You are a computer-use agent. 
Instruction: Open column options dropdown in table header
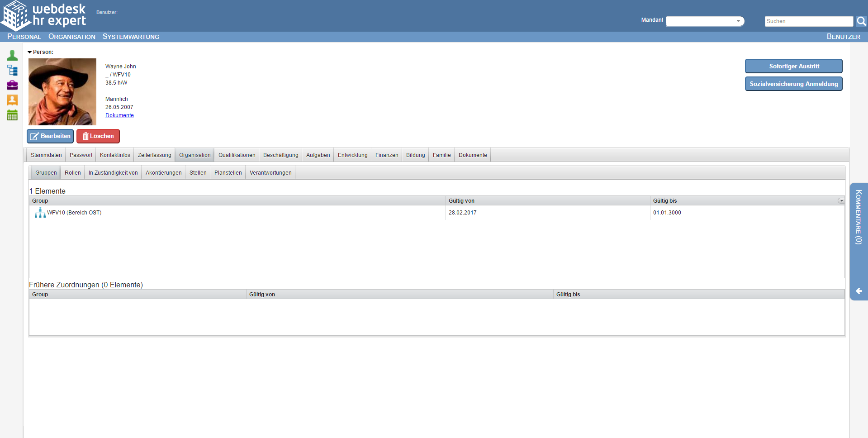(x=841, y=201)
